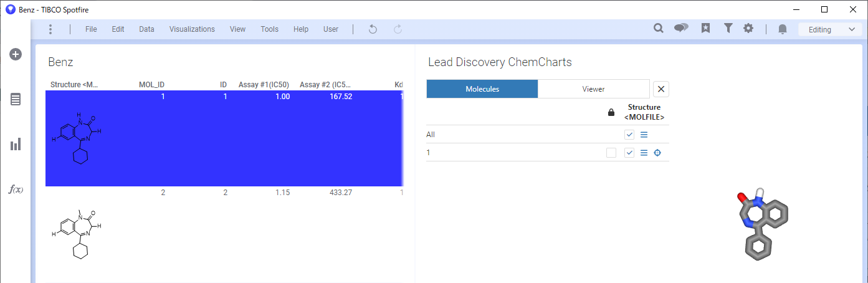The height and width of the screenshot is (283, 868).
Task: Open the bookmarks star icon
Action: pos(705,29)
